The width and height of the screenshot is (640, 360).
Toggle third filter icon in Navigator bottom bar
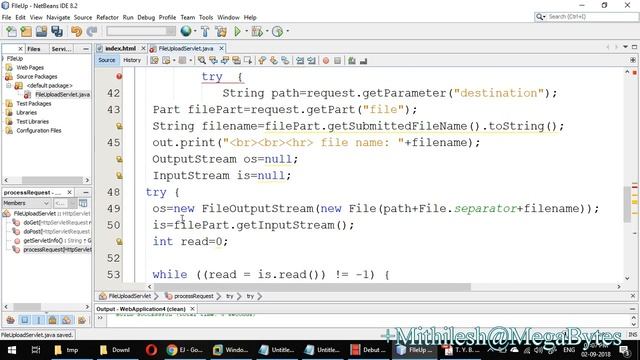38,320
